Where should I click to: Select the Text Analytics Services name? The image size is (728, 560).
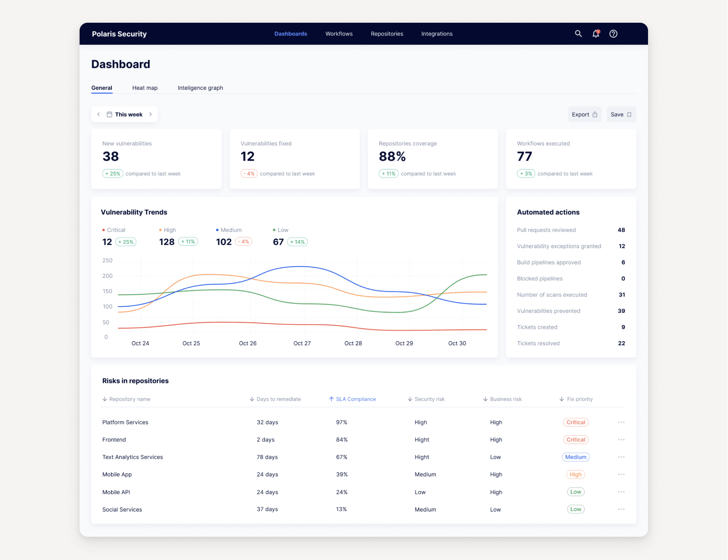tap(133, 457)
